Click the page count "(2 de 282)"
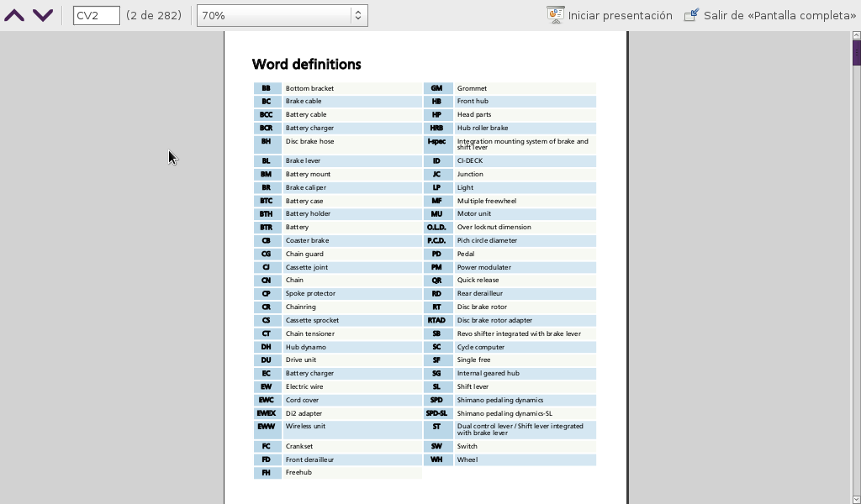861x504 pixels. click(154, 15)
